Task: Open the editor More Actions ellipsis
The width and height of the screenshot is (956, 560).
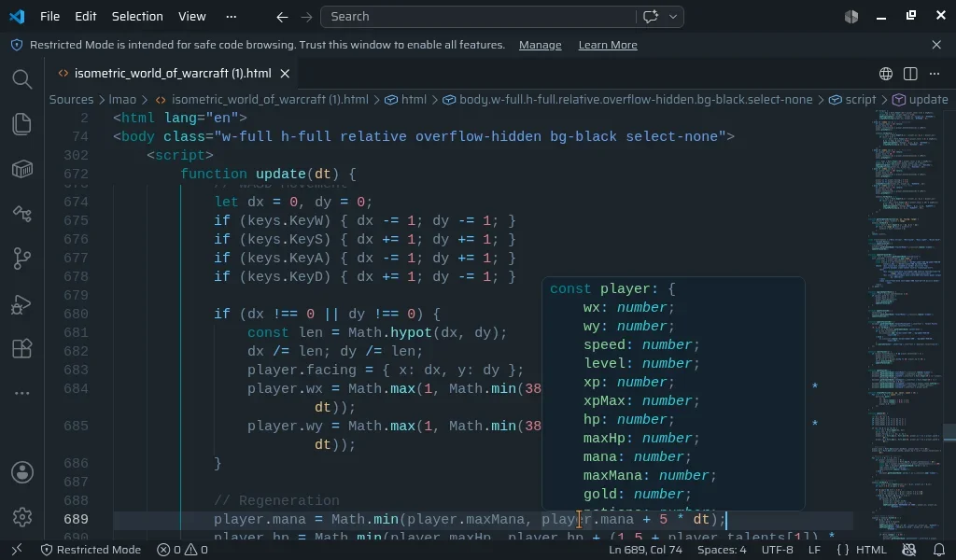Action: (x=935, y=74)
